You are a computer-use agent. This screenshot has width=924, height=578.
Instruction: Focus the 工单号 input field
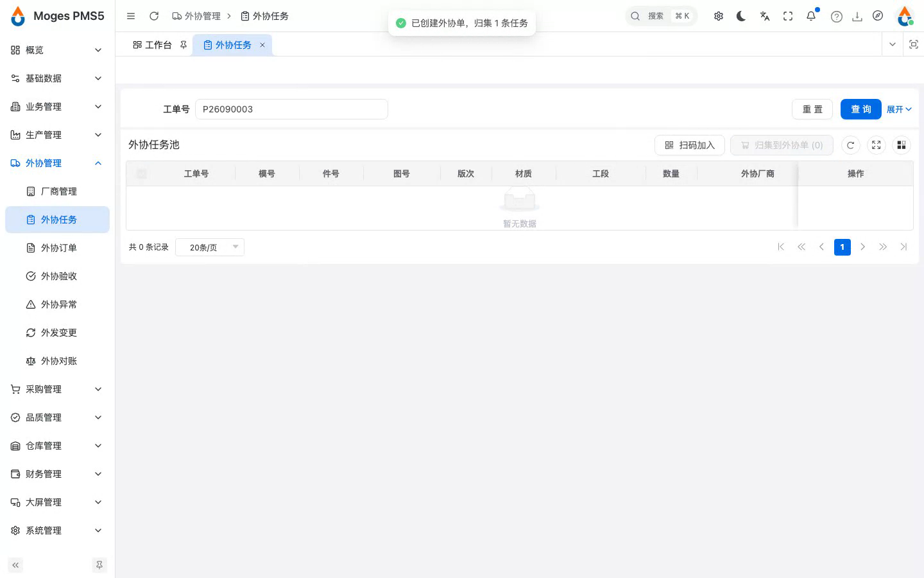(x=291, y=109)
